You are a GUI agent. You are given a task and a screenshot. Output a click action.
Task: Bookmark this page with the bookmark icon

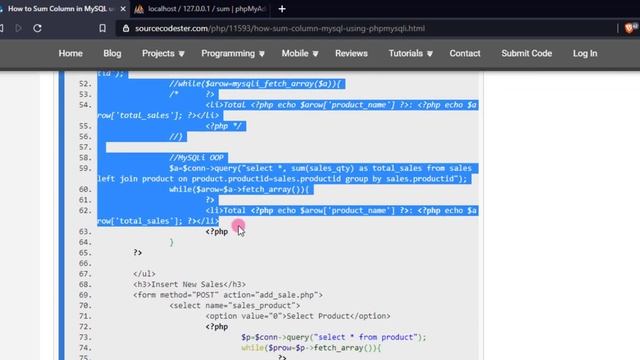(x=102, y=28)
